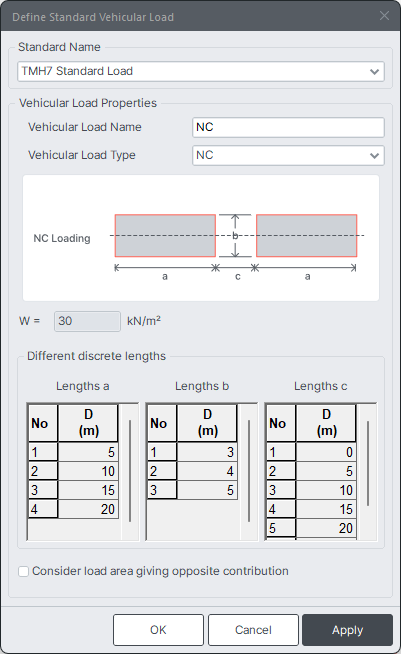This screenshot has width=401, height=654.
Task: Click the Vehicular Load Name input field
Action: (x=288, y=127)
